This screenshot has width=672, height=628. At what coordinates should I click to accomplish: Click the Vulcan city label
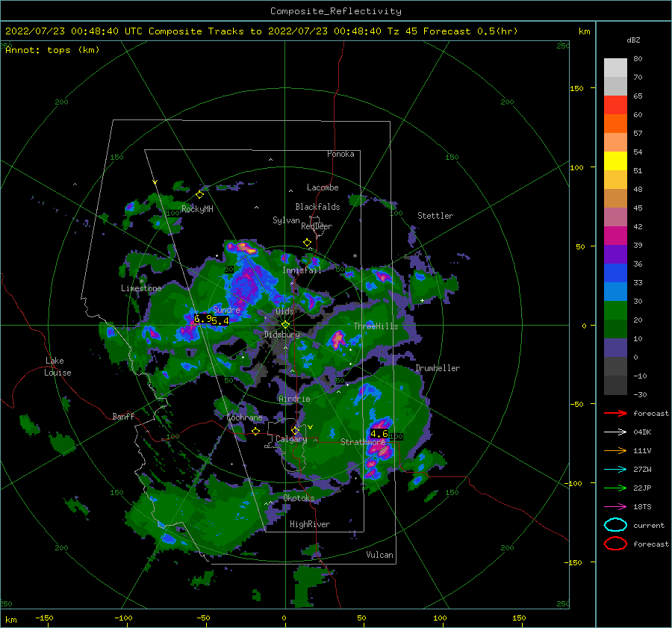(380, 555)
